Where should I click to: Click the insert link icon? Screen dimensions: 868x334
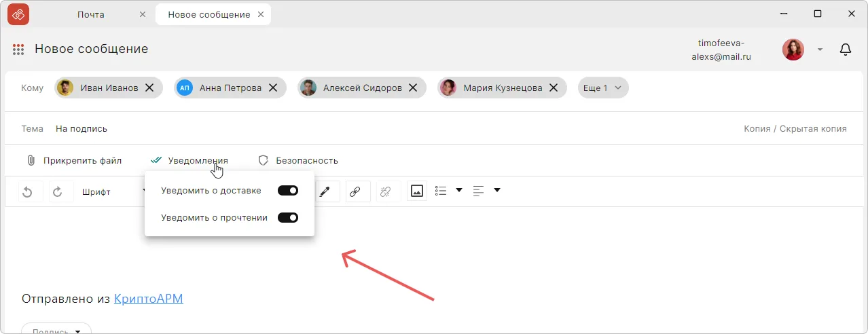(x=355, y=192)
